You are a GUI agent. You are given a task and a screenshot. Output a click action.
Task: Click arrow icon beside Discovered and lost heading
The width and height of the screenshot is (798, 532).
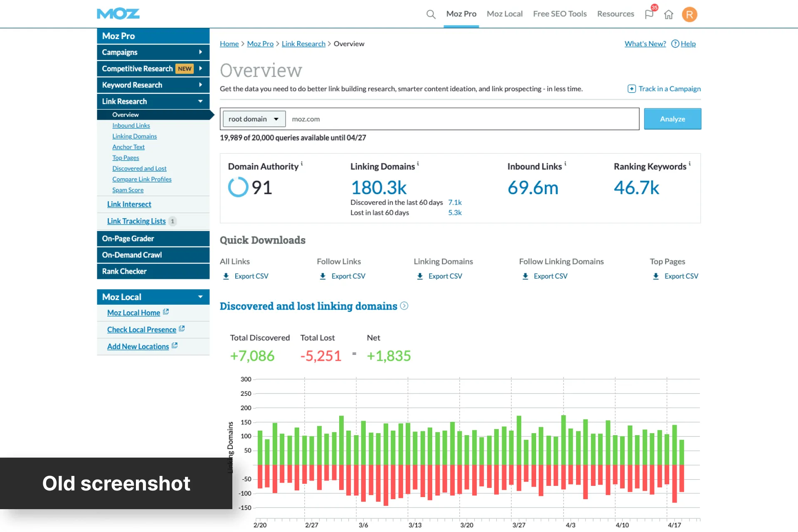pos(404,306)
